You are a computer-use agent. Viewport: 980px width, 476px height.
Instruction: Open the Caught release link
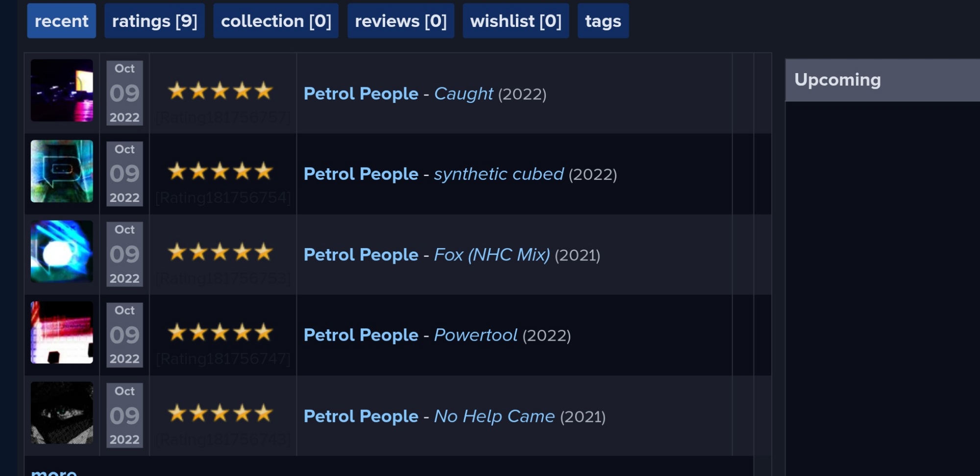pos(464,94)
